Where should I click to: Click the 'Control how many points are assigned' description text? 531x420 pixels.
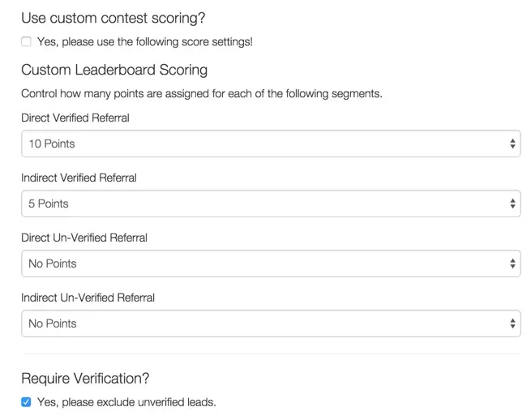201,93
